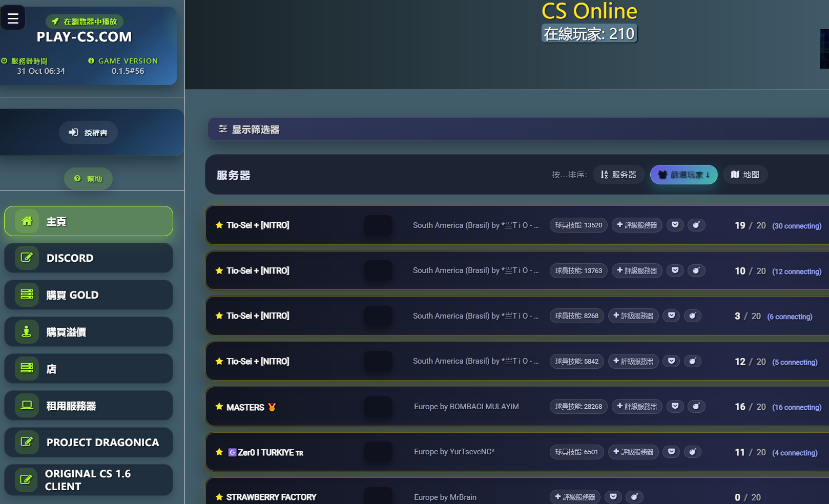829x504 pixels.
Task: Click the 授權書 login button
Action: pyautogui.click(x=88, y=133)
